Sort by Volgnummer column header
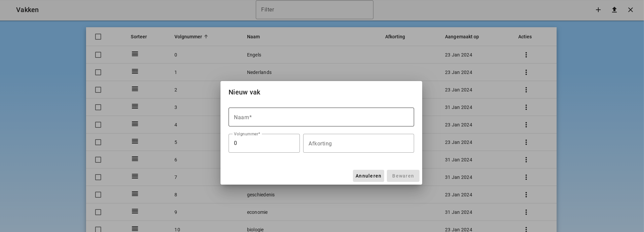Image resolution: width=644 pixels, height=232 pixels. (188, 37)
